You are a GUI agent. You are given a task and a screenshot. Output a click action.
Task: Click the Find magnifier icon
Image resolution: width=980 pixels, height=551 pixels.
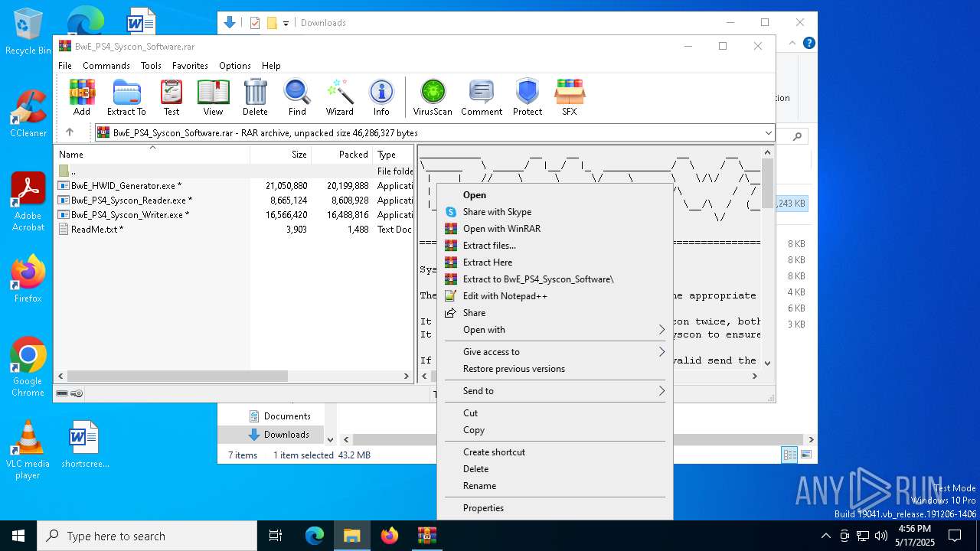click(x=297, y=97)
